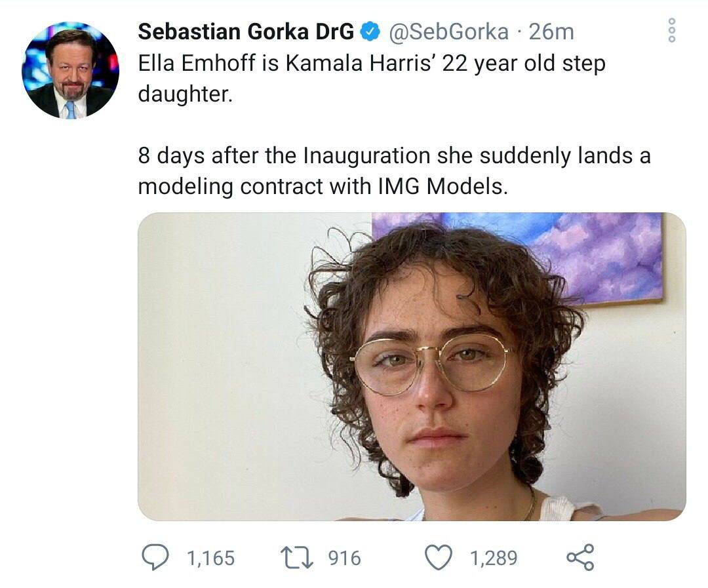The width and height of the screenshot is (708, 588).
Task: Click the display name Sebastian Gorka DrG
Action: coord(246,31)
